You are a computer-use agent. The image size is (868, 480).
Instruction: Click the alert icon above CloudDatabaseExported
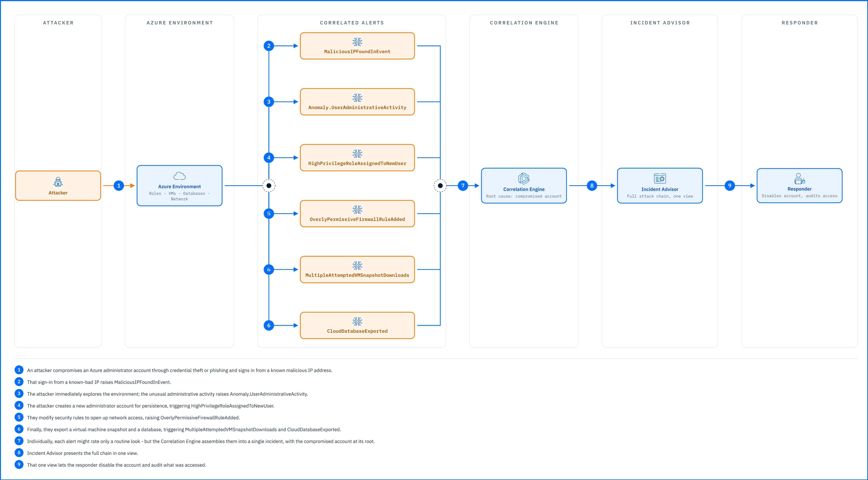coord(357,322)
